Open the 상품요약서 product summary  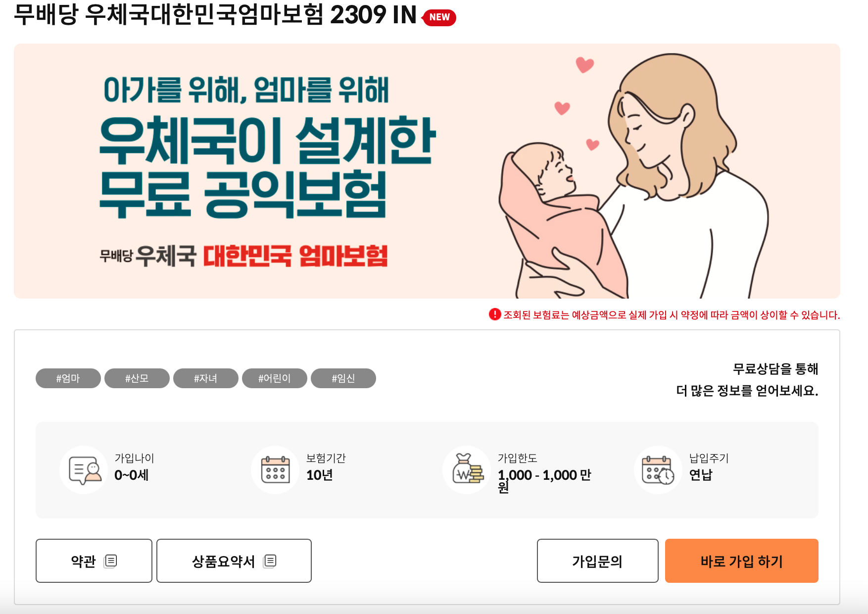point(234,561)
